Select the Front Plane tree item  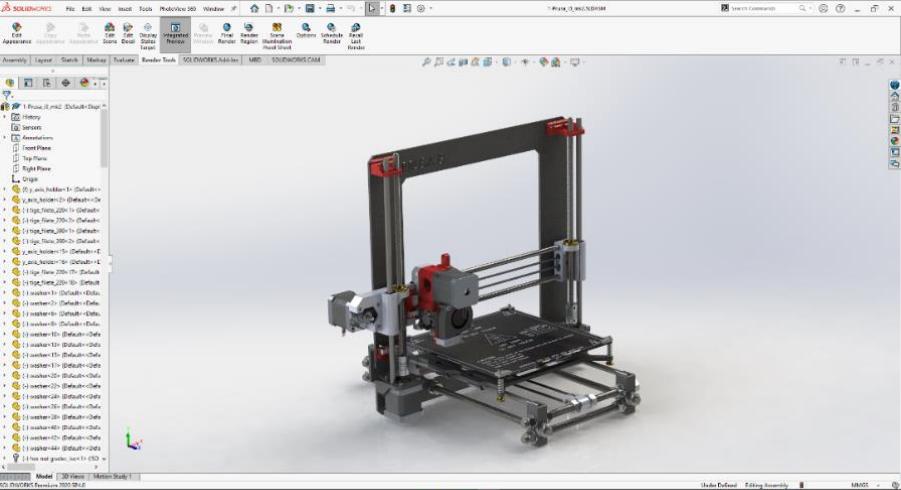click(x=36, y=148)
